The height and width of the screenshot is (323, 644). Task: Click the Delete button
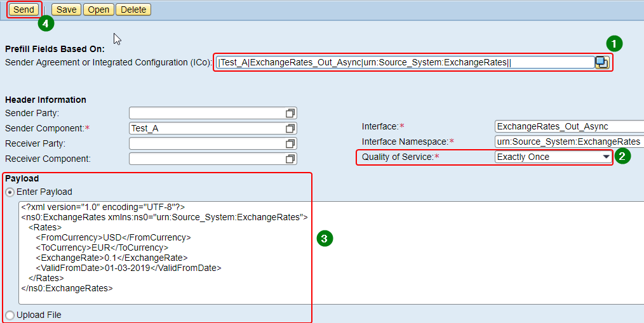click(133, 10)
